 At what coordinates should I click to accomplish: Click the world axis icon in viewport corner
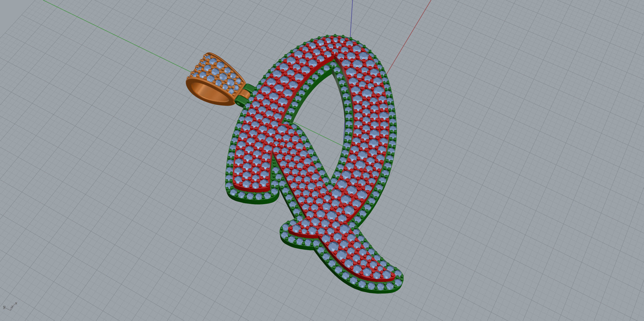pos(10,306)
